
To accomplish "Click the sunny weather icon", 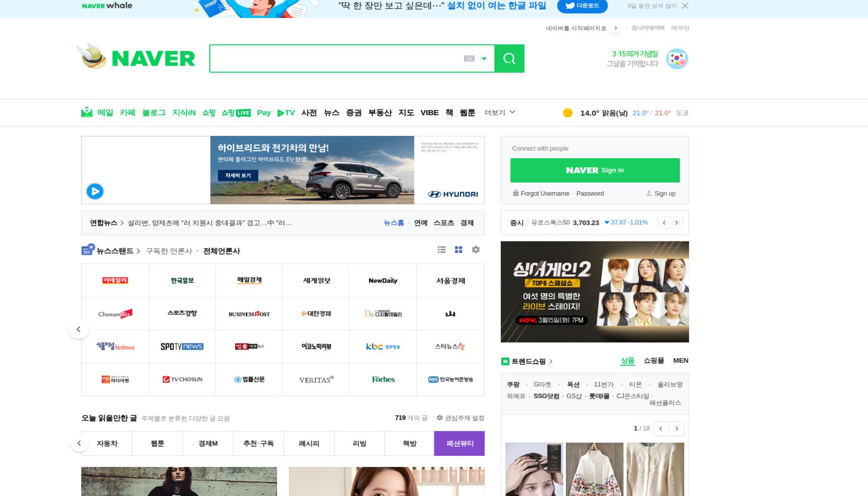I will [x=567, y=113].
